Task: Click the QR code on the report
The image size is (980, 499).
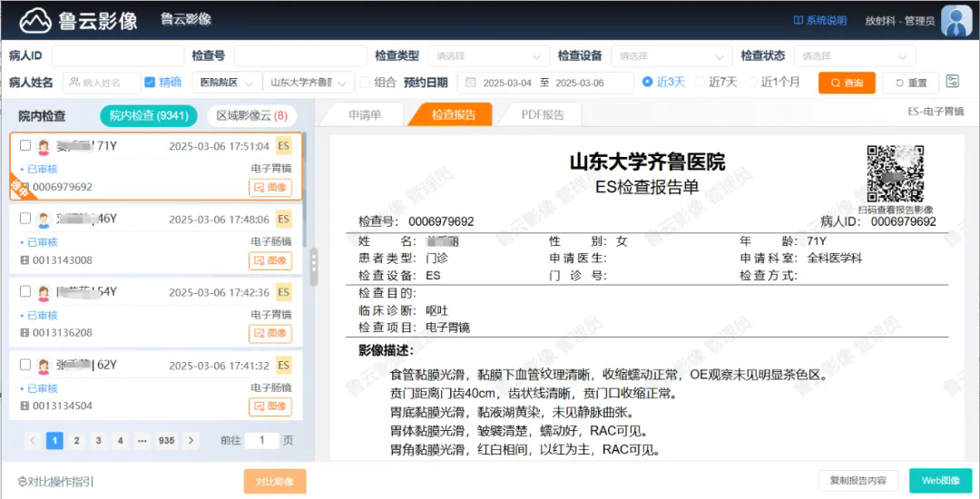Action: point(895,173)
